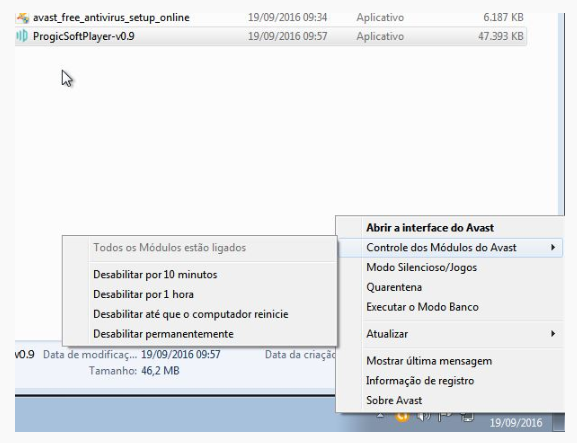Click Data de modificação value in details pane
The height and width of the screenshot is (443, 577).
(x=181, y=354)
